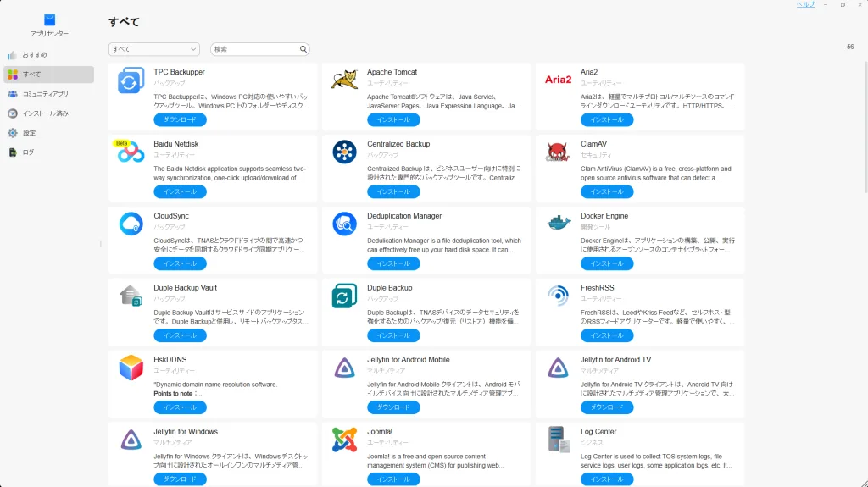Screen dimensions: 868x487
Task: Click the Duple Backup Vault title text
Action: (x=185, y=288)
